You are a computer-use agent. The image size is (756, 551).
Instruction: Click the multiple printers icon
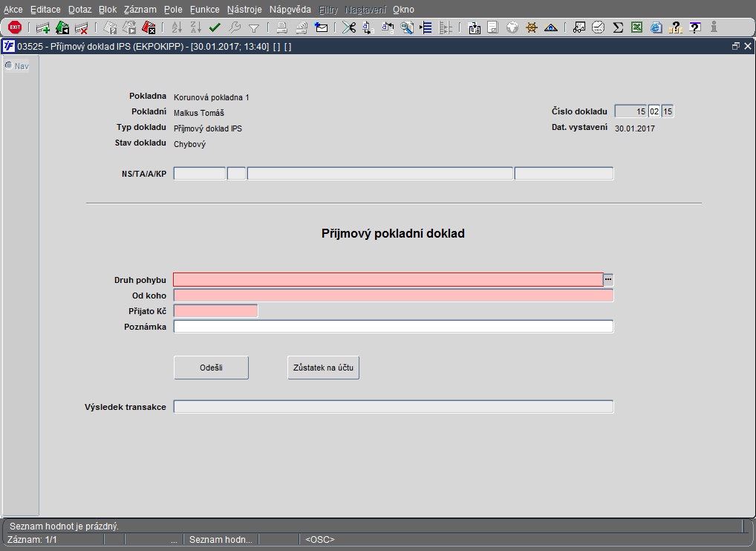(302, 28)
